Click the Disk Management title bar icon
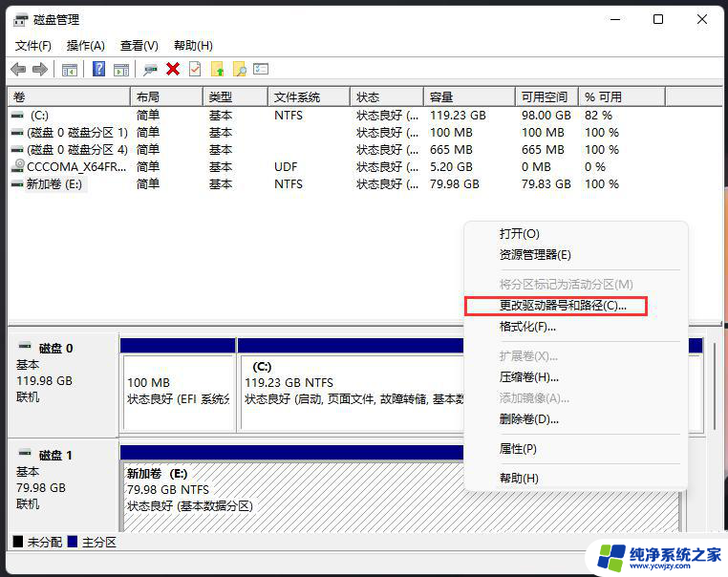 pos(20,20)
